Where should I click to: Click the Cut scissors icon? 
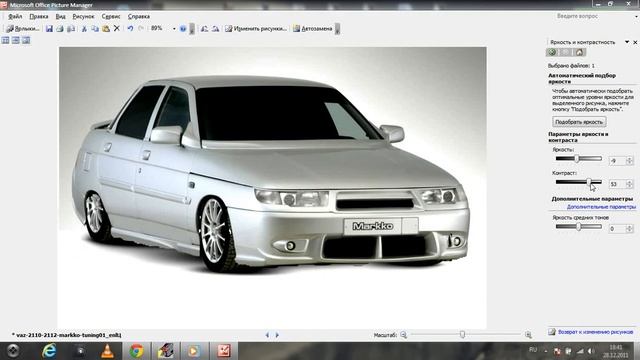click(x=84, y=29)
